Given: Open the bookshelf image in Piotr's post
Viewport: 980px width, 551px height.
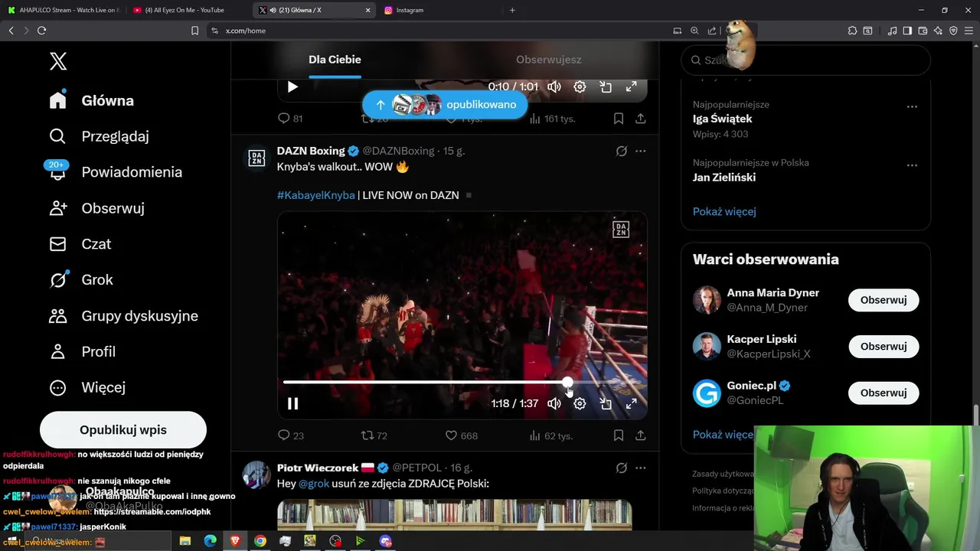Looking at the screenshot, I should pos(455,514).
